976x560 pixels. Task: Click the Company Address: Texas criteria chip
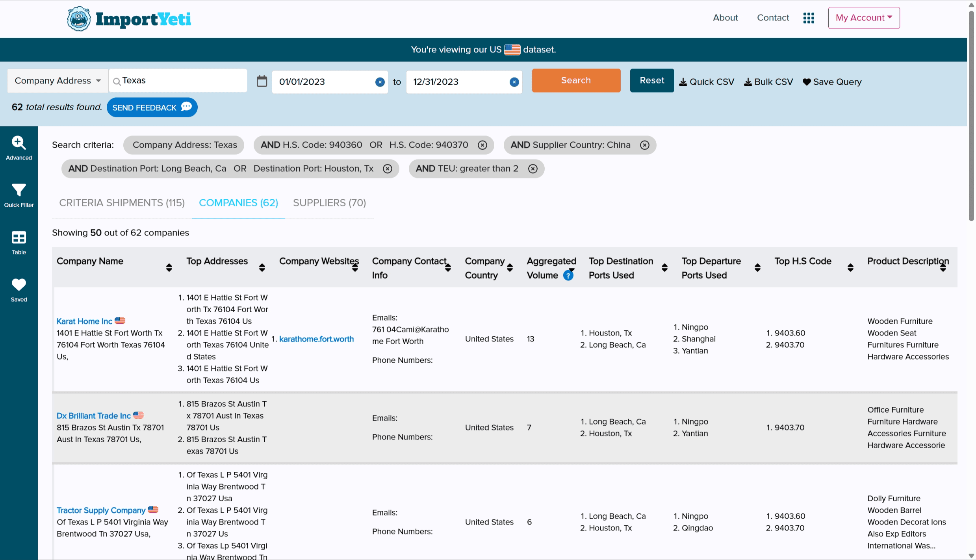[x=184, y=145]
